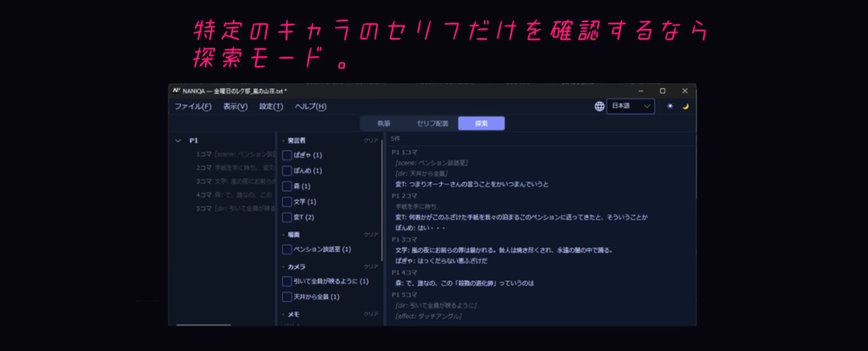Click the 'P1 3コマ' heading in results

click(x=404, y=239)
